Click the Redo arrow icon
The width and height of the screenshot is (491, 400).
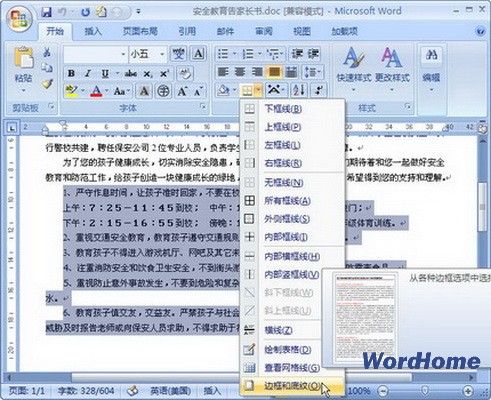(85, 12)
